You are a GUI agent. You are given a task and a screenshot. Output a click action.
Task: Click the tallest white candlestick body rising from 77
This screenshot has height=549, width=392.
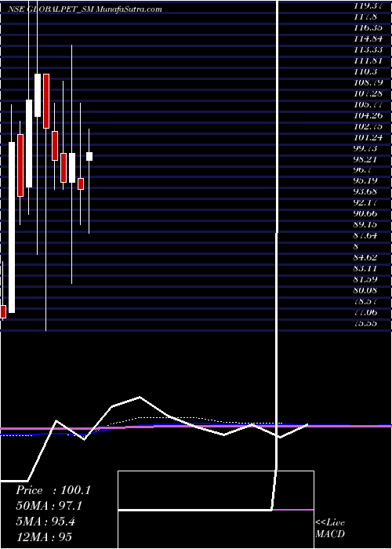[x=12, y=227]
